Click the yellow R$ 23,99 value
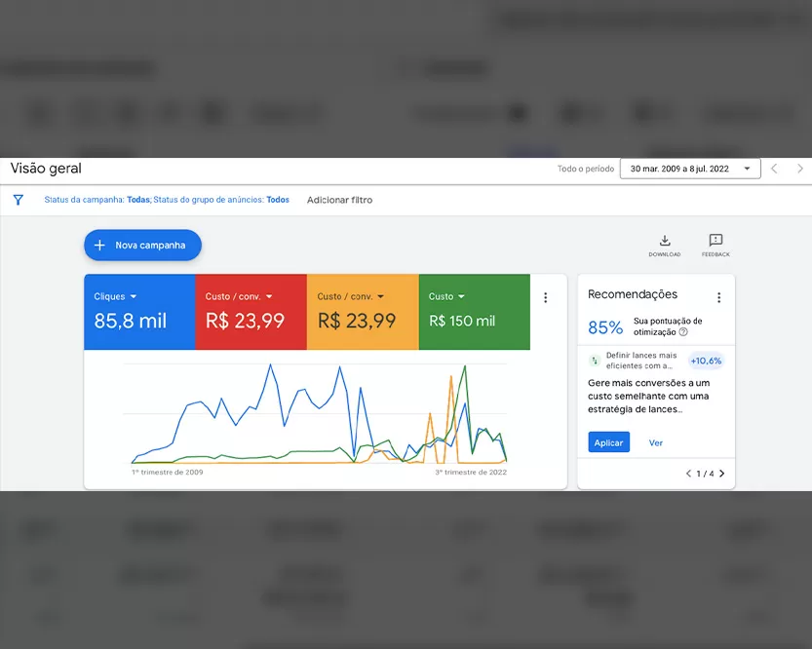This screenshot has width=812, height=649. click(x=357, y=321)
